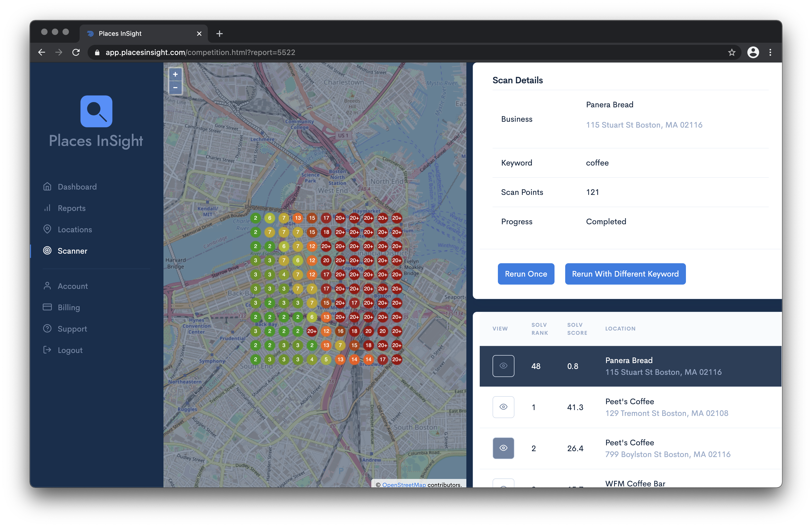812x527 pixels.
Task: Open Dashboard in the sidebar
Action: pos(77,187)
